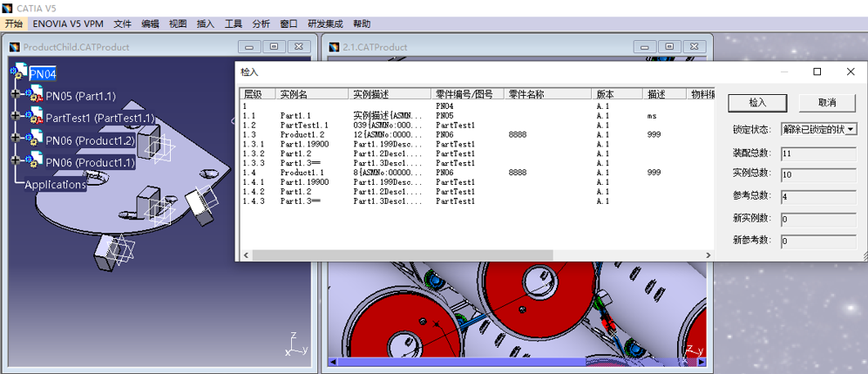
Task: Restore the ProductChild.CATProduct child window
Action: point(274,46)
